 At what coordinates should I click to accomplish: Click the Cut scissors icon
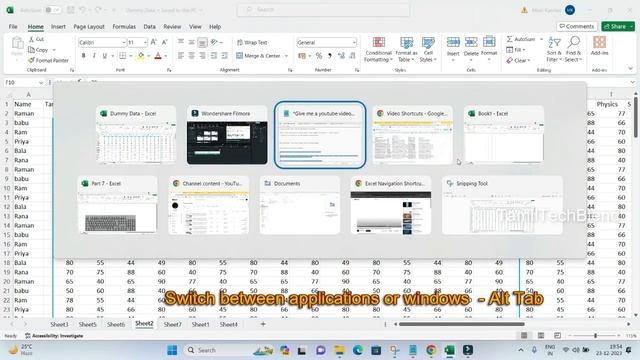pyautogui.click(x=36, y=39)
